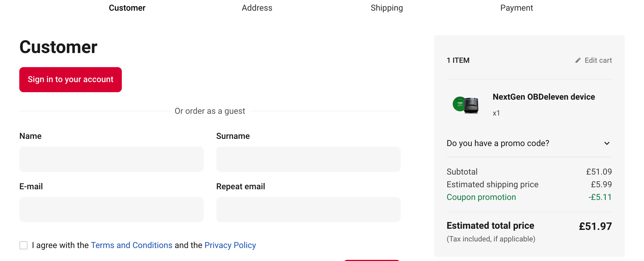The height and width of the screenshot is (261, 644).
Task: Open the Privacy Policy link
Action: coord(230,245)
